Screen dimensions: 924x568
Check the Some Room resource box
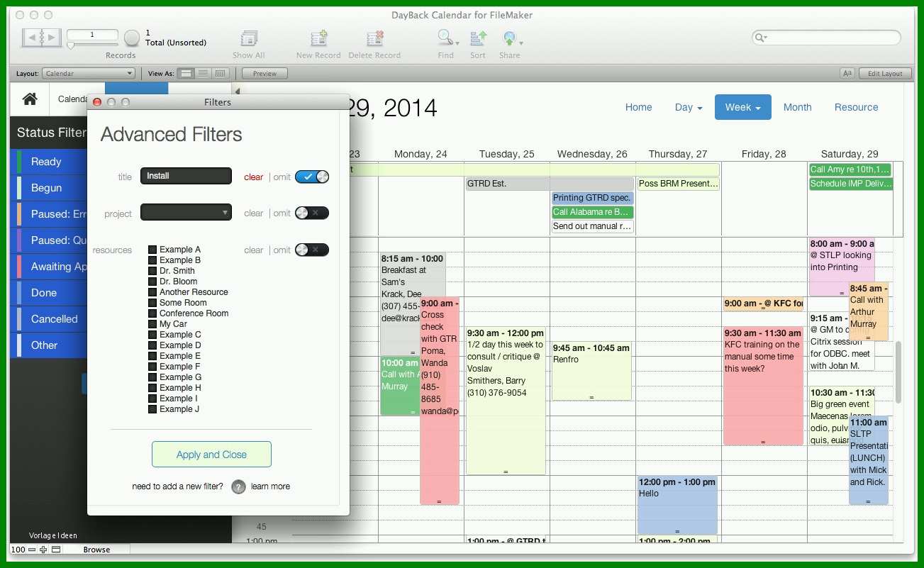click(x=152, y=303)
